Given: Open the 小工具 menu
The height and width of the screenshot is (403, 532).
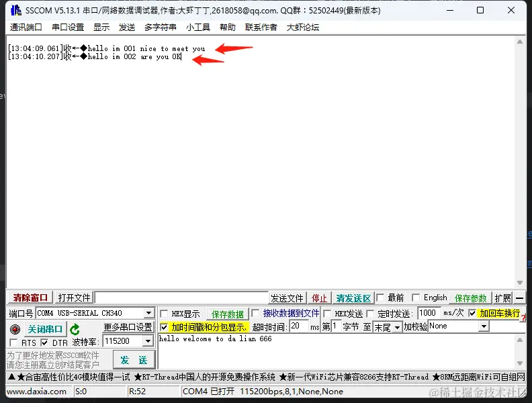Looking at the screenshot, I should coord(198,27).
